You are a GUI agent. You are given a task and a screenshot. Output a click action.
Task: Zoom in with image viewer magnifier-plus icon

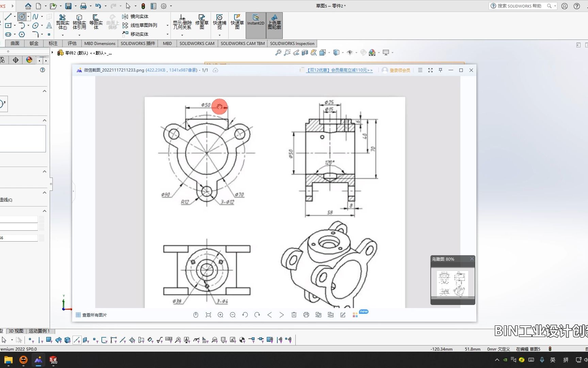tap(220, 315)
